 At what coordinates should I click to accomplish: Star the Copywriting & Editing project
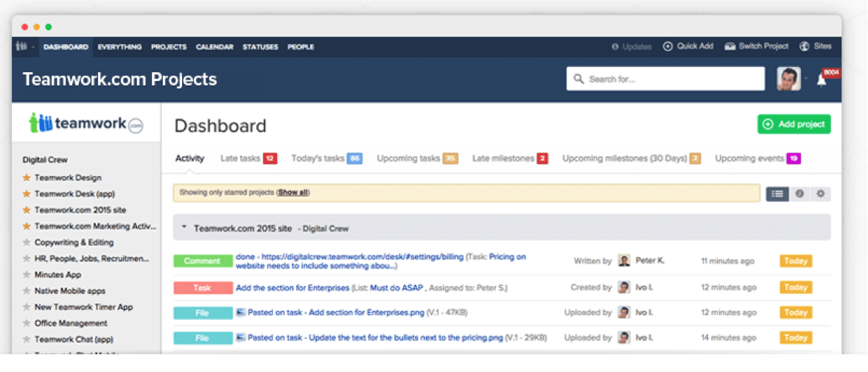26,242
